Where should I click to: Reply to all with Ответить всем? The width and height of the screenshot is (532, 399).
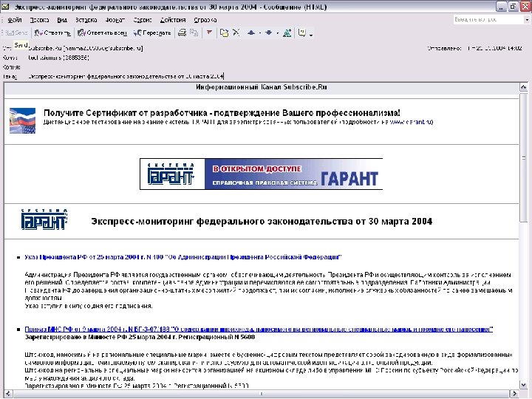click(102, 33)
